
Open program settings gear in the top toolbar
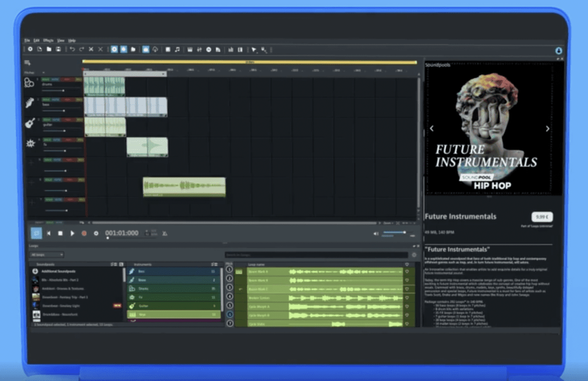tap(30, 50)
